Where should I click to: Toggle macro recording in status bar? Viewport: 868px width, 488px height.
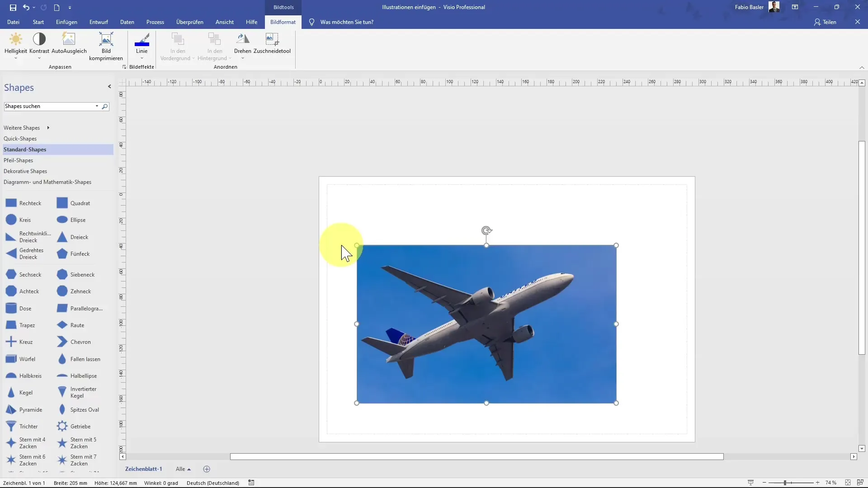251,483
